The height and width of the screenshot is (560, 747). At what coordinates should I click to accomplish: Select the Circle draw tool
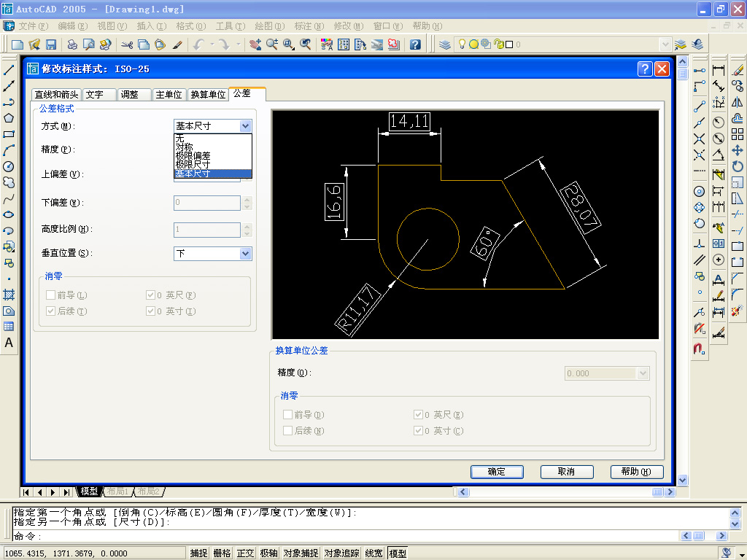[9, 167]
